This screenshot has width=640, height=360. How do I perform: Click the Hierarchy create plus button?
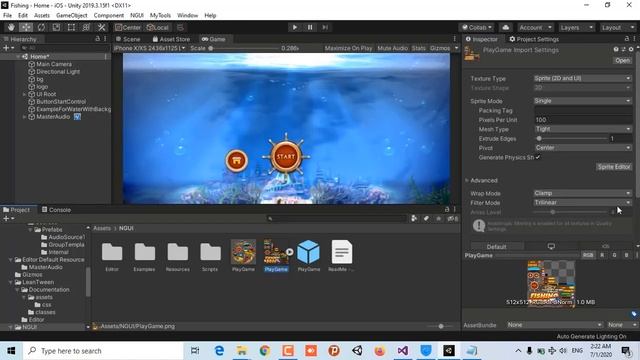8,48
